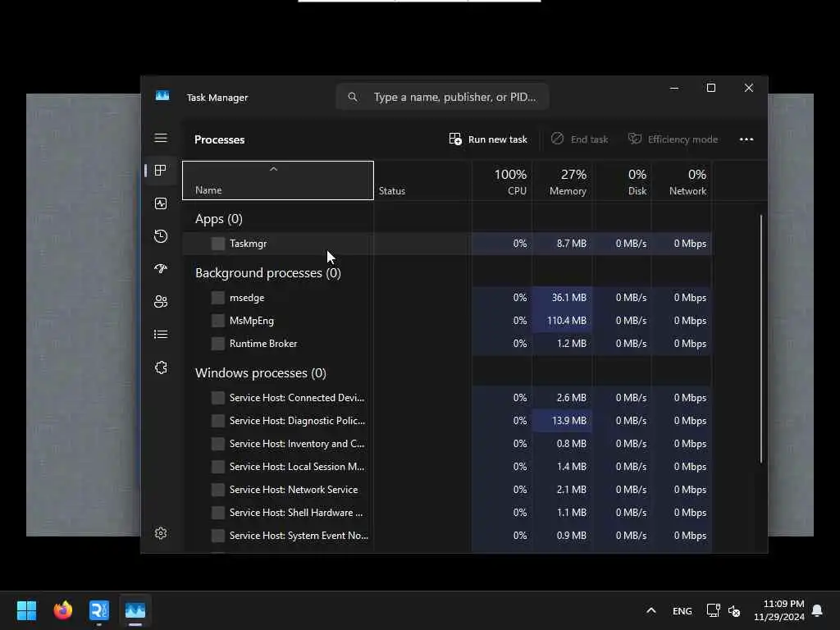This screenshot has height=630, width=840.
Task: Select Service Host: Inventory and C... row
Action: [x=447, y=444]
